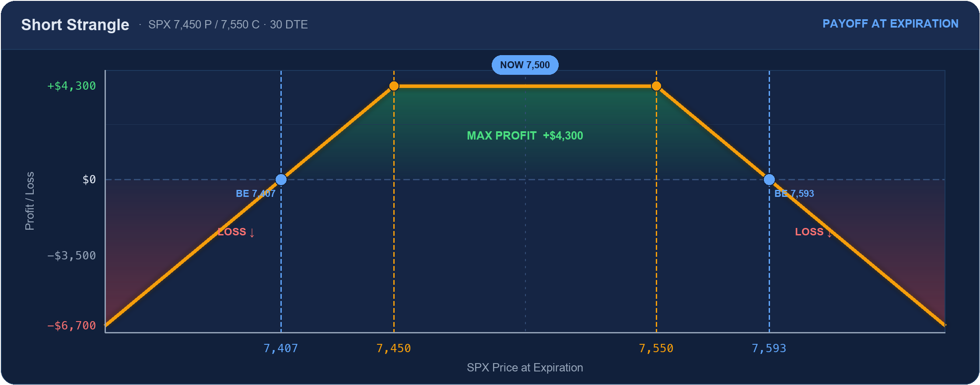Click the Short Strangle title
This screenshot has height=385, width=980.
(x=75, y=24)
